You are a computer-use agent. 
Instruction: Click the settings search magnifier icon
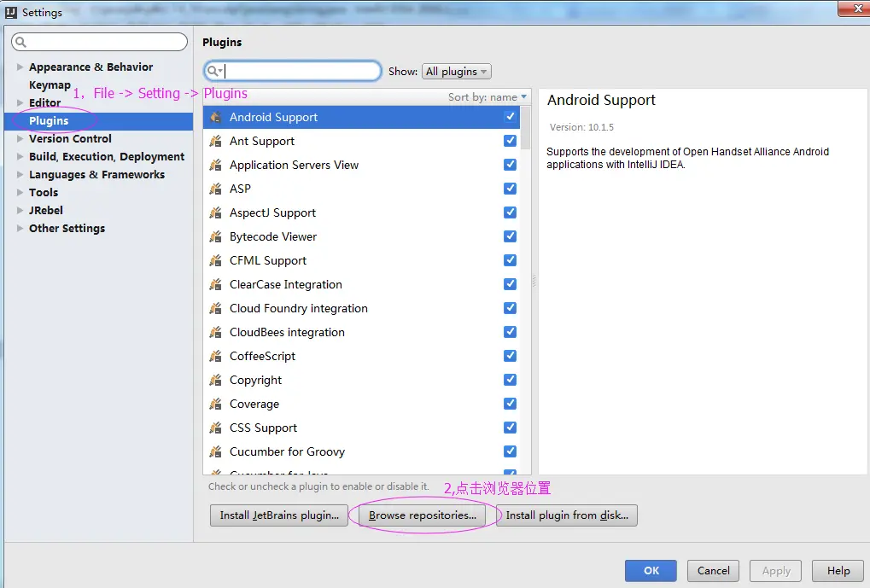pos(20,42)
